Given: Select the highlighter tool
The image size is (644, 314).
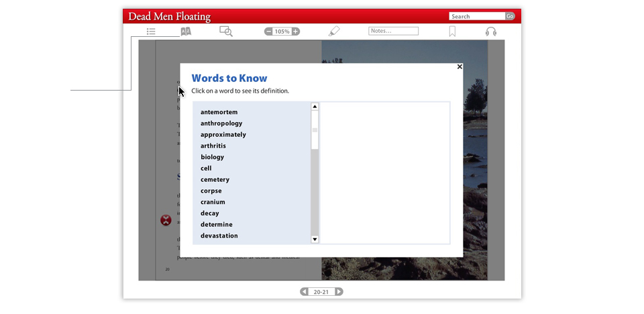Looking at the screenshot, I should coord(334,32).
